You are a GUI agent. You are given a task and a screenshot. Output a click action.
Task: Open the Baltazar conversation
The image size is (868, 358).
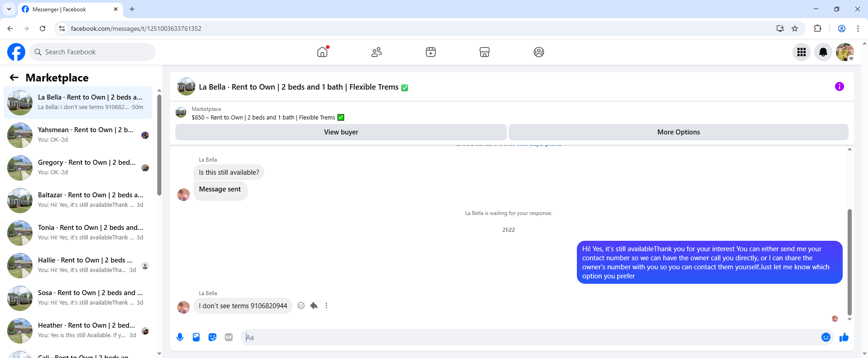78,200
